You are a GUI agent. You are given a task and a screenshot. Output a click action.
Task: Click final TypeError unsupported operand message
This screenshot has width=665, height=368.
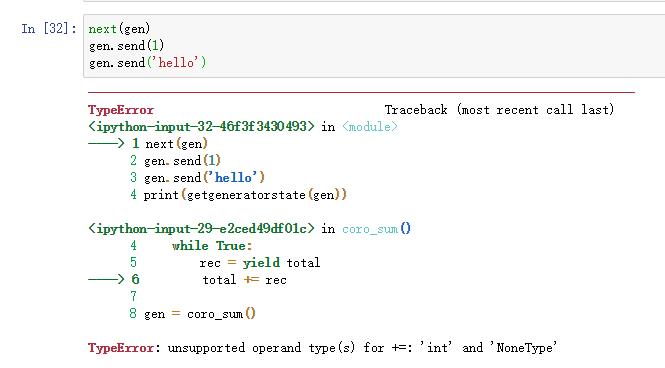pyautogui.click(x=322, y=348)
